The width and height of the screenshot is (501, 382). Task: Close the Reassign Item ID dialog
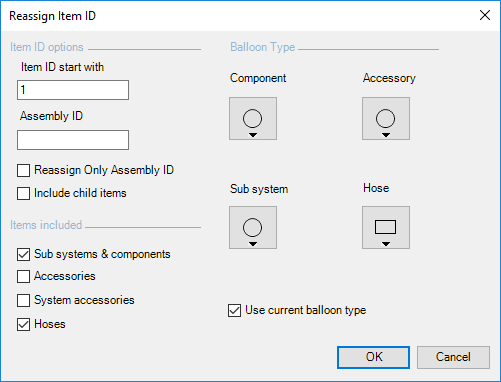(485, 15)
